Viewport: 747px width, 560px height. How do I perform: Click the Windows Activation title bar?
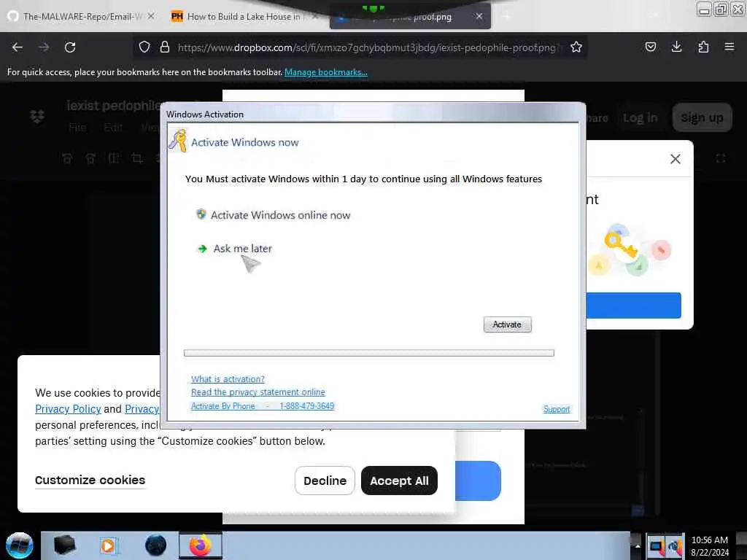click(x=373, y=114)
